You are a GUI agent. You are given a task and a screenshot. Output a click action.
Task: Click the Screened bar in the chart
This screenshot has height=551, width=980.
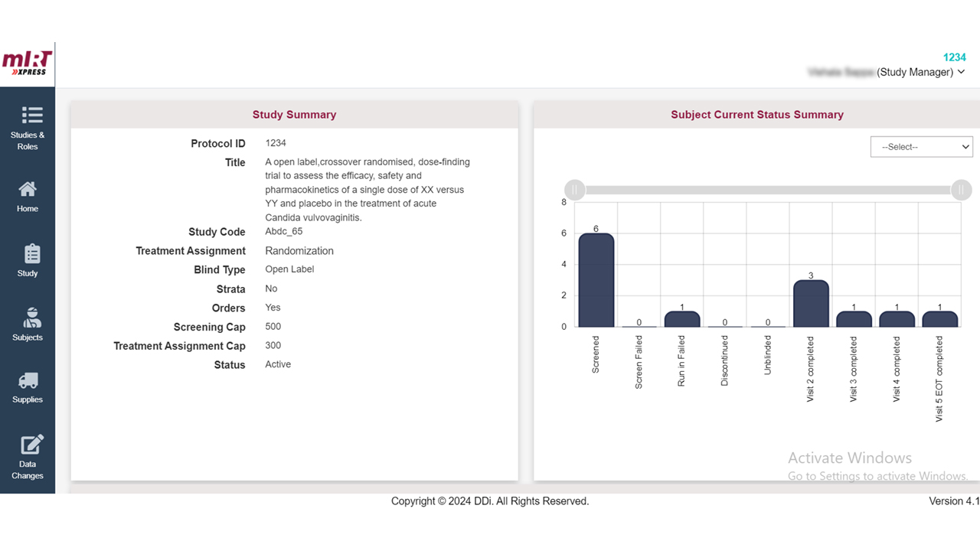coord(596,280)
